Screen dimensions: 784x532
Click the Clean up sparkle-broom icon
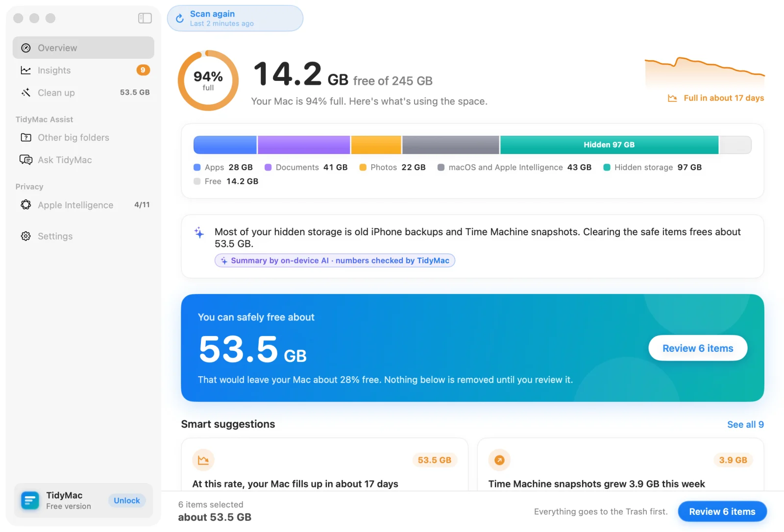(26, 93)
